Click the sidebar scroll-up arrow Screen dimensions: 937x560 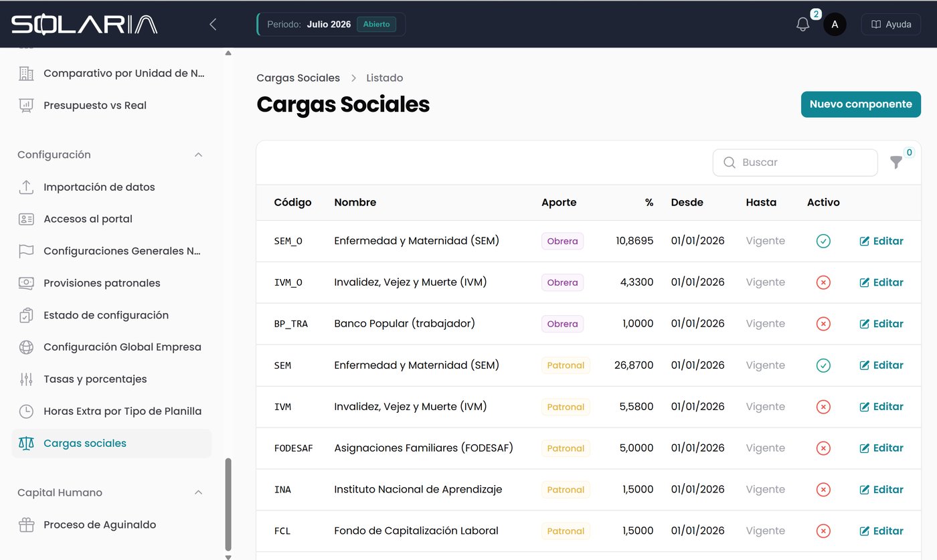pyautogui.click(x=228, y=53)
